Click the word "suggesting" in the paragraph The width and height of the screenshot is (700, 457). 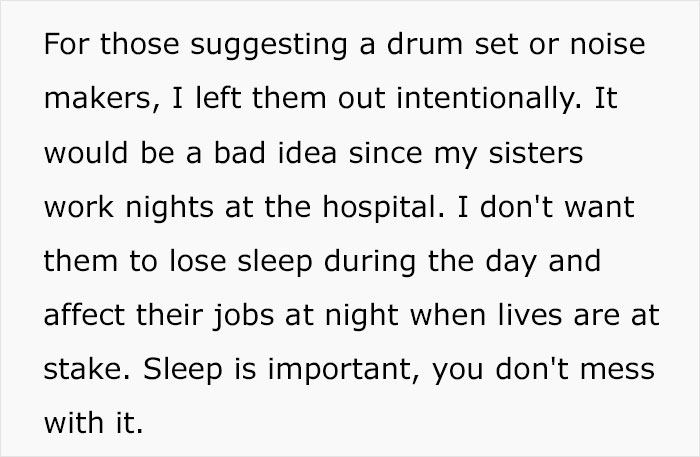pyautogui.click(x=269, y=46)
